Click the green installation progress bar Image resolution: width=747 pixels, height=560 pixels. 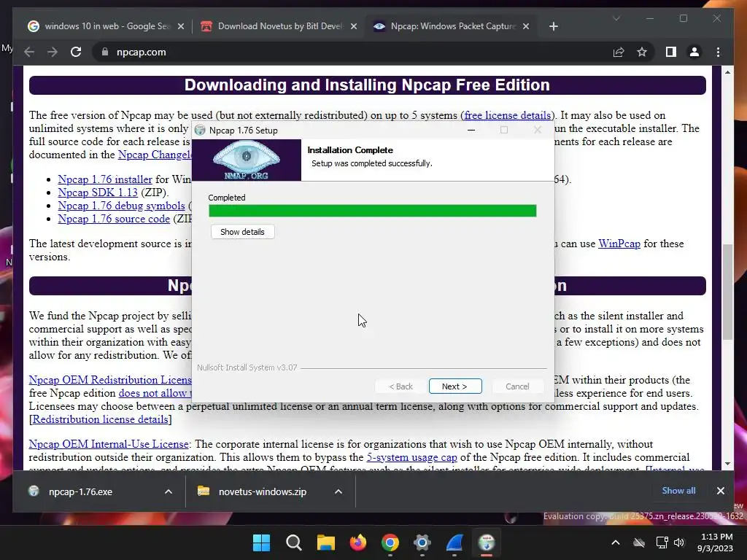tap(373, 211)
